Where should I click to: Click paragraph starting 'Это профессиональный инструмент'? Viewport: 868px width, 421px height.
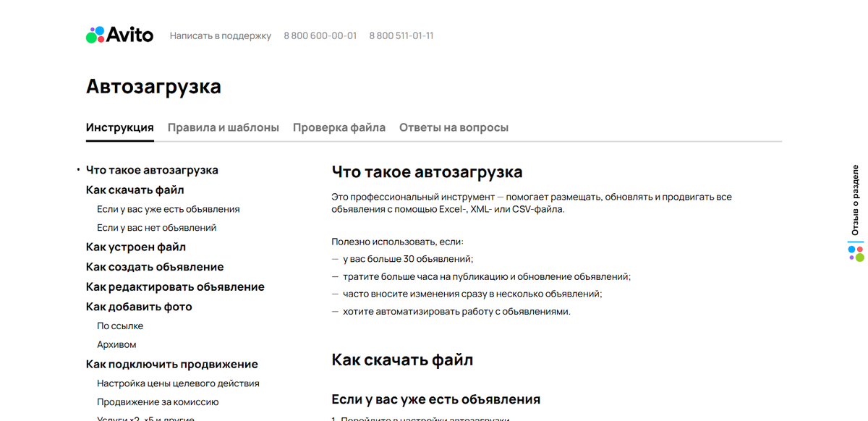532,203
